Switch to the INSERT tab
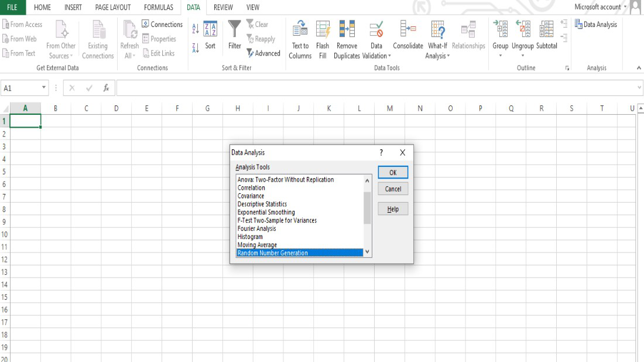Image resolution: width=644 pixels, height=362 pixels. point(73,8)
